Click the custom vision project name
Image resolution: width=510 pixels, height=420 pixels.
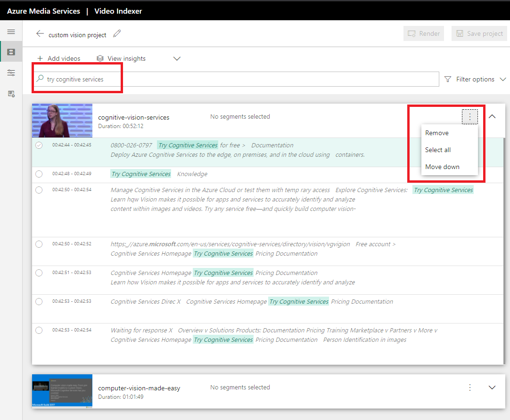[x=77, y=35]
